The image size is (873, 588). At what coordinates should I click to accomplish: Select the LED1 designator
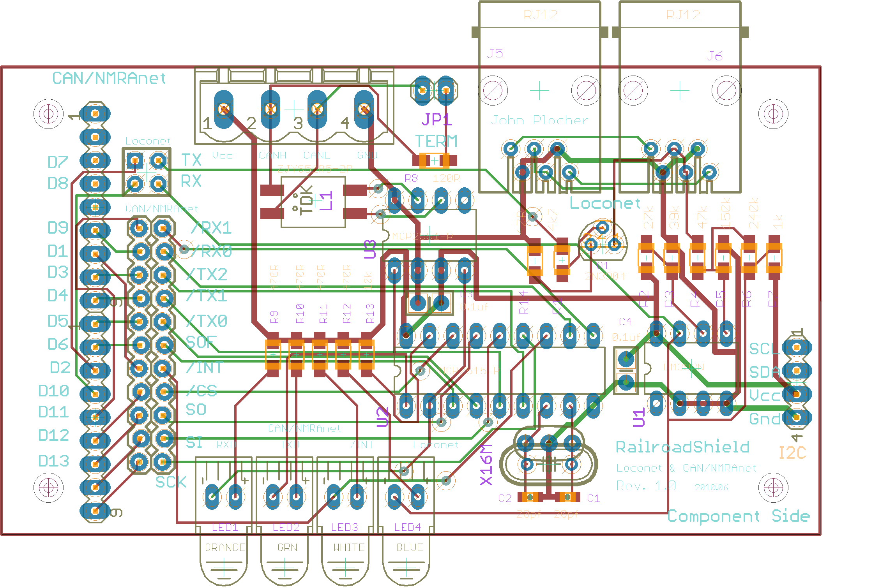click(x=225, y=528)
